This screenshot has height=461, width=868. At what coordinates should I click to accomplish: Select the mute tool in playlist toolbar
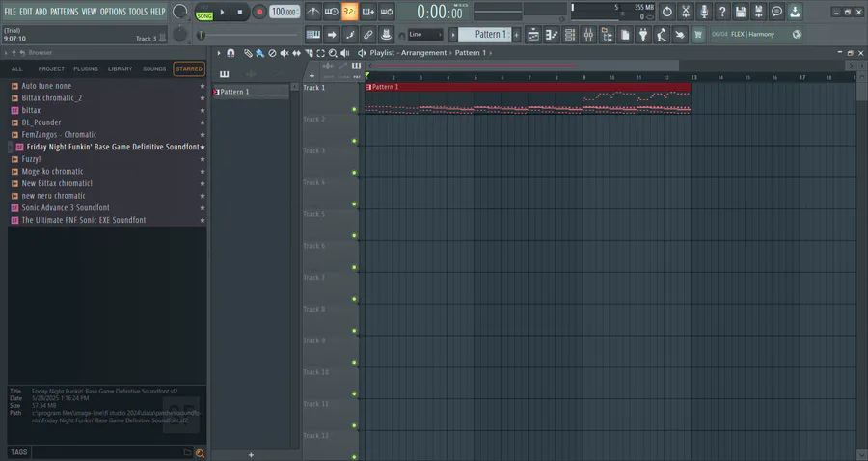284,53
